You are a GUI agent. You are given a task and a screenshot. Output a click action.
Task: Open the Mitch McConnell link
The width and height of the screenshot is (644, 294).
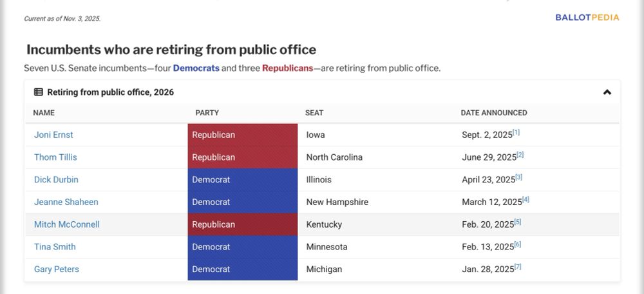(x=66, y=224)
